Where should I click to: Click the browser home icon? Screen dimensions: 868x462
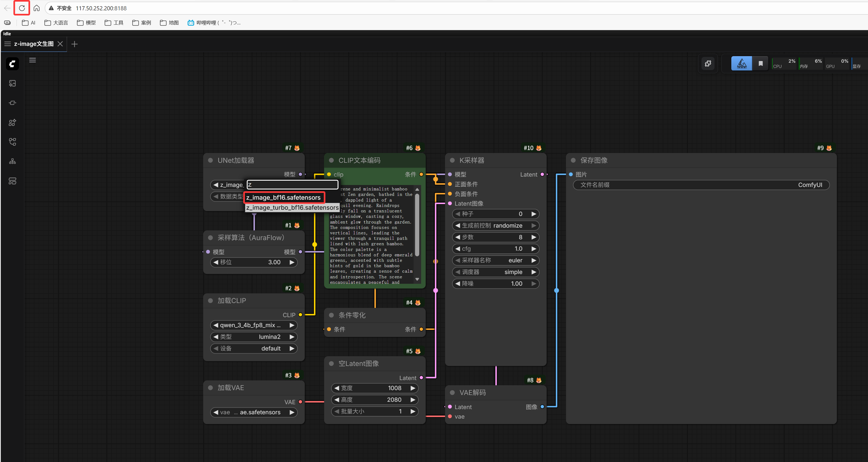(x=36, y=8)
